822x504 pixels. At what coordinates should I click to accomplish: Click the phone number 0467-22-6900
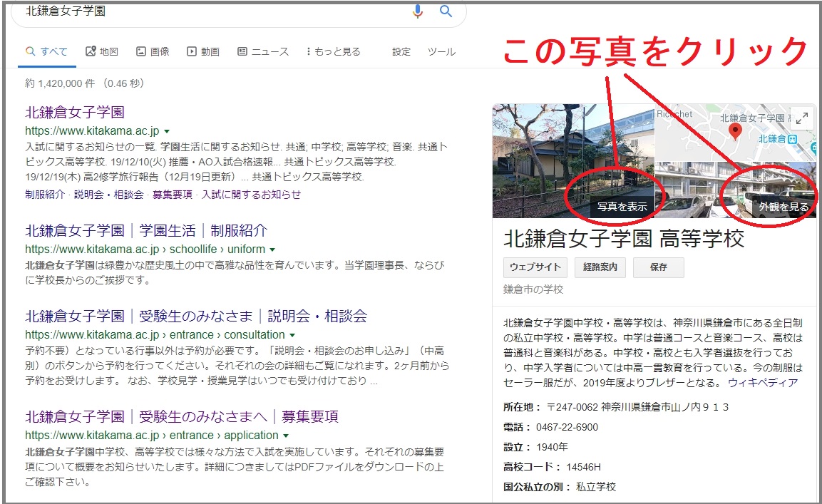pyautogui.click(x=567, y=427)
